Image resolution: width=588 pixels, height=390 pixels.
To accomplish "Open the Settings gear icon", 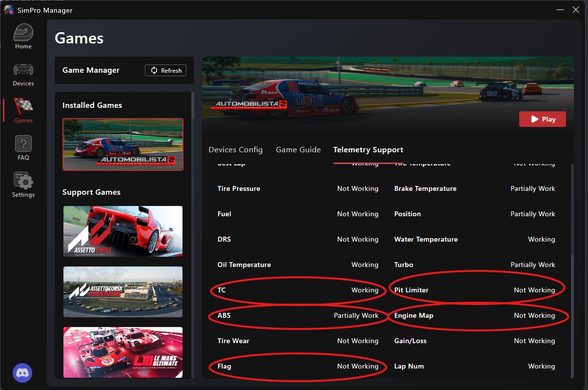I will pyautogui.click(x=23, y=181).
